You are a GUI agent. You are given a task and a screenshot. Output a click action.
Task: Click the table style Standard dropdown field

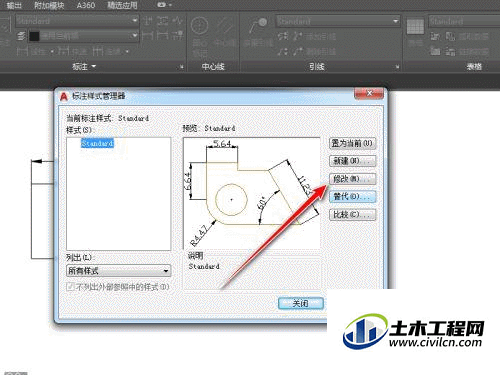[464, 21]
